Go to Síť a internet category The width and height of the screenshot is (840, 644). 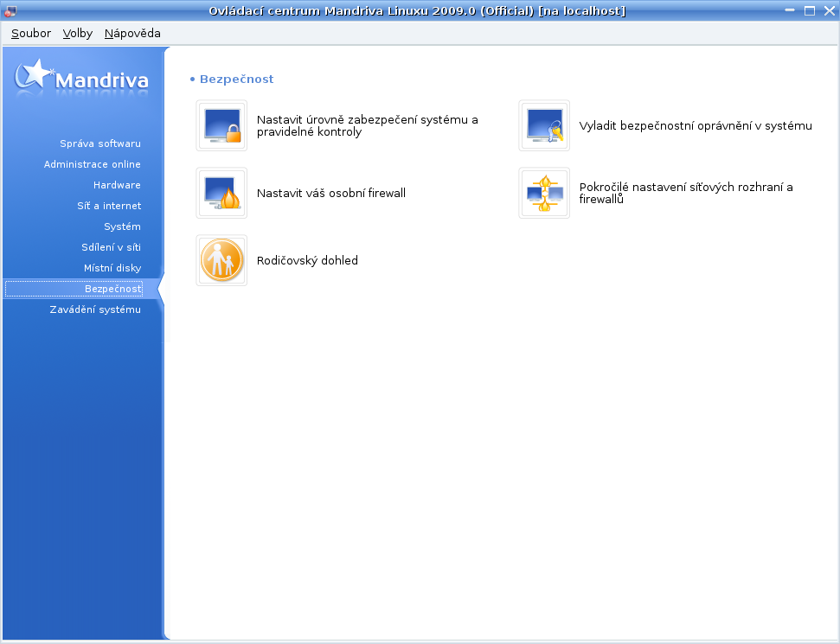tap(109, 206)
